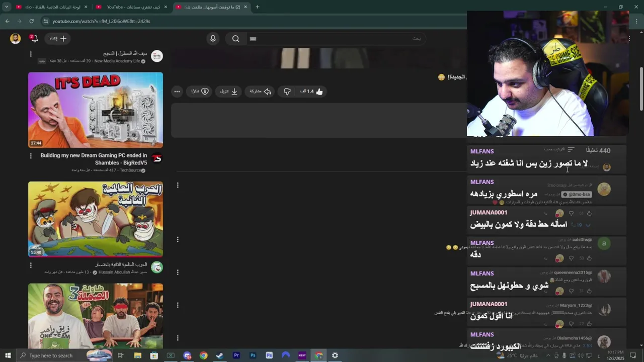Open the Windows Start menu
This screenshot has height=362, width=644.
click(8, 355)
